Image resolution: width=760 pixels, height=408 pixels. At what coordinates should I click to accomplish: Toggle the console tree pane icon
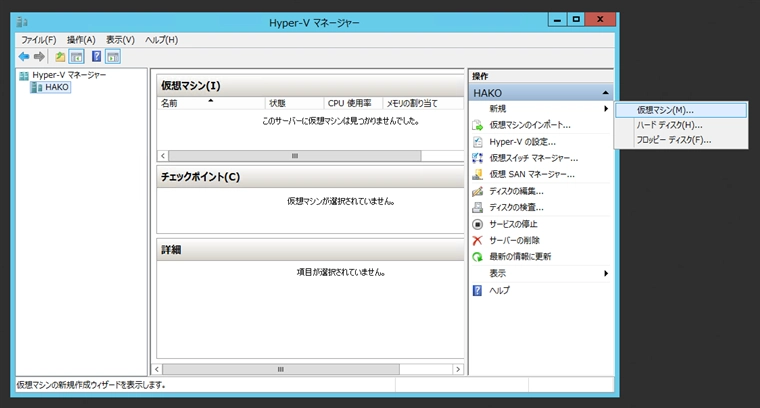[x=77, y=57]
